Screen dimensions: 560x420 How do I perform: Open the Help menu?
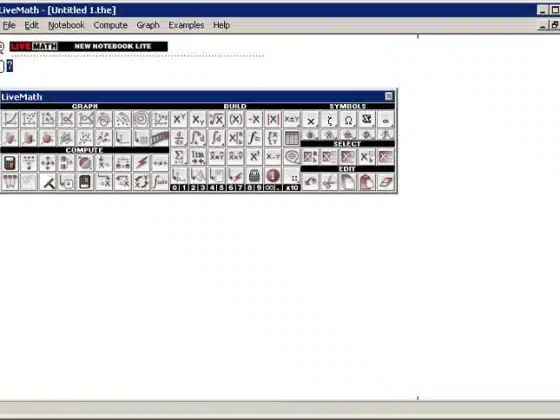tap(221, 25)
